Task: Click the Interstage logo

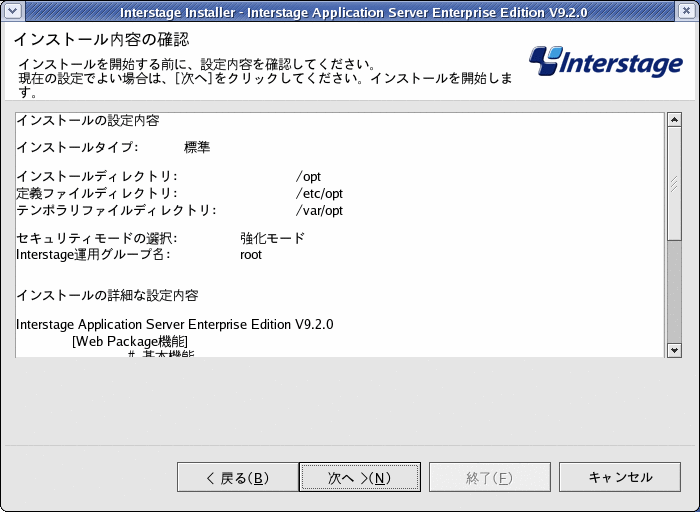Action: [x=606, y=62]
